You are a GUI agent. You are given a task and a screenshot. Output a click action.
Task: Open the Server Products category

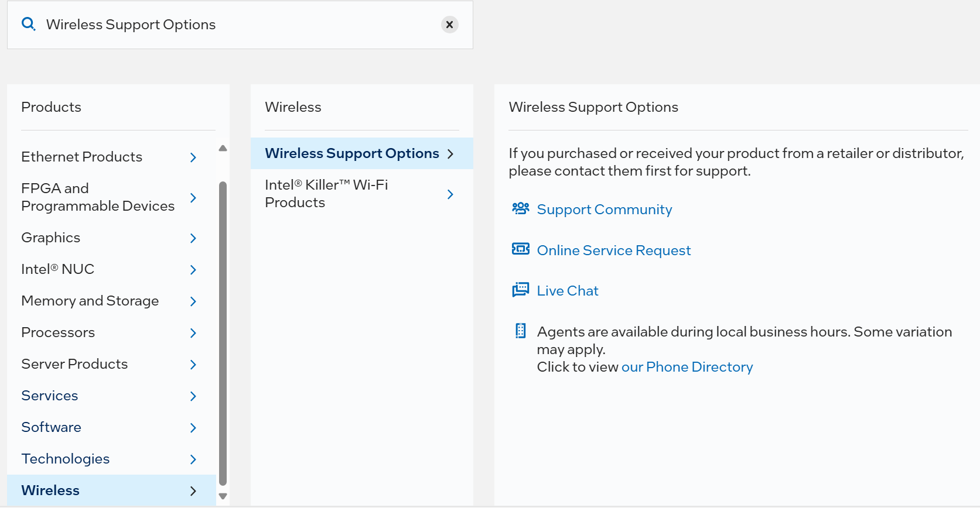pyautogui.click(x=74, y=364)
